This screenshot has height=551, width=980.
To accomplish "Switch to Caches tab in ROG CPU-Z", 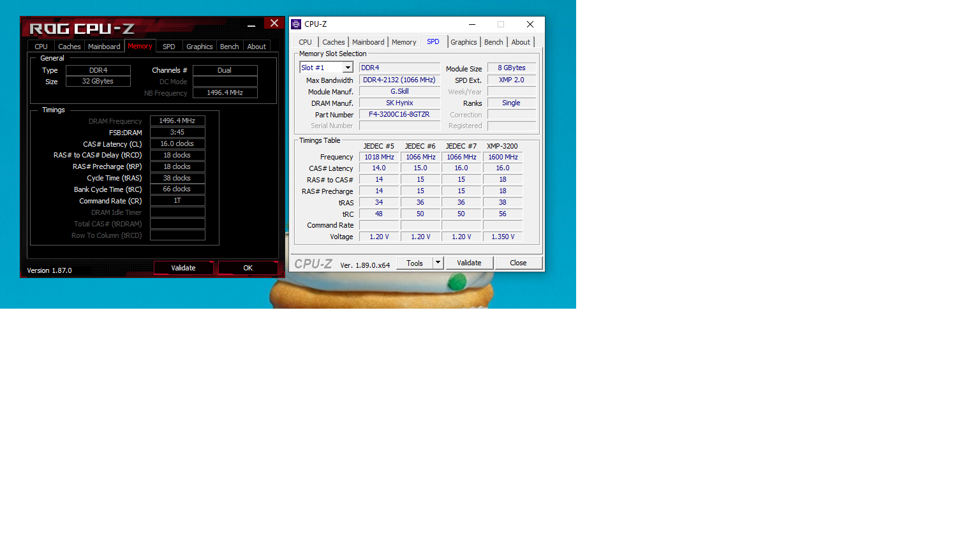I will (70, 47).
